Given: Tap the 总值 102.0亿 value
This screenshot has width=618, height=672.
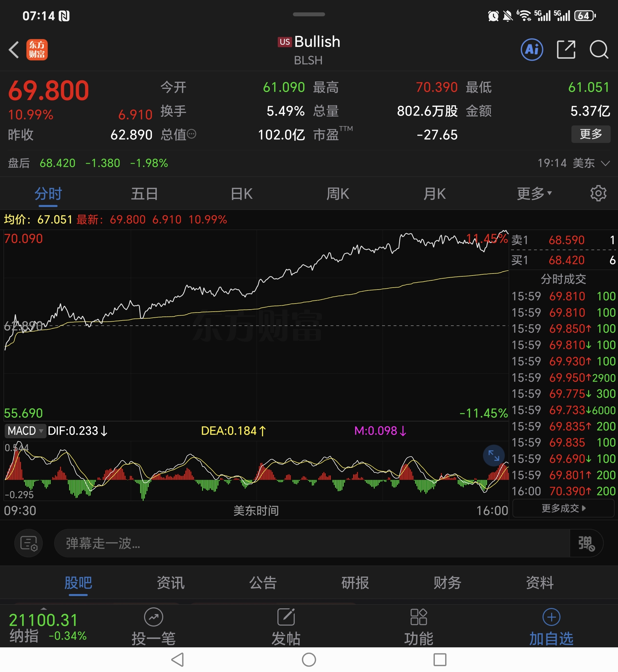Looking at the screenshot, I should pyautogui.click(x=281, y=135).
